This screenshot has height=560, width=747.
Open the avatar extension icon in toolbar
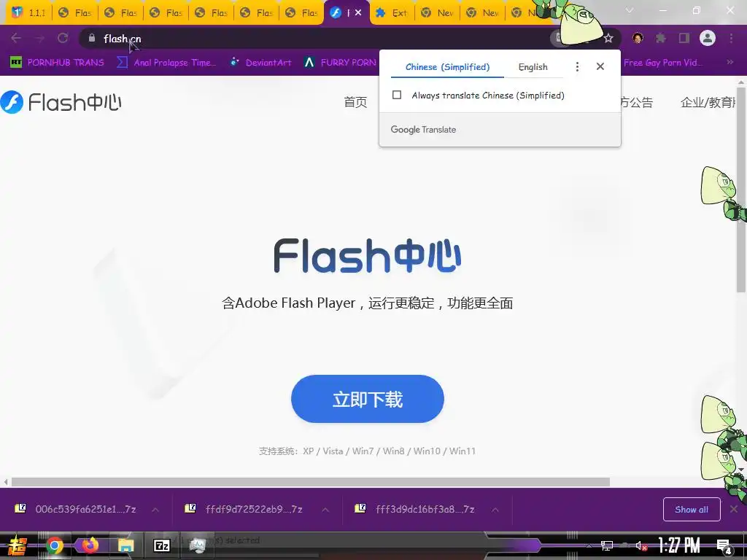(638, 38)
